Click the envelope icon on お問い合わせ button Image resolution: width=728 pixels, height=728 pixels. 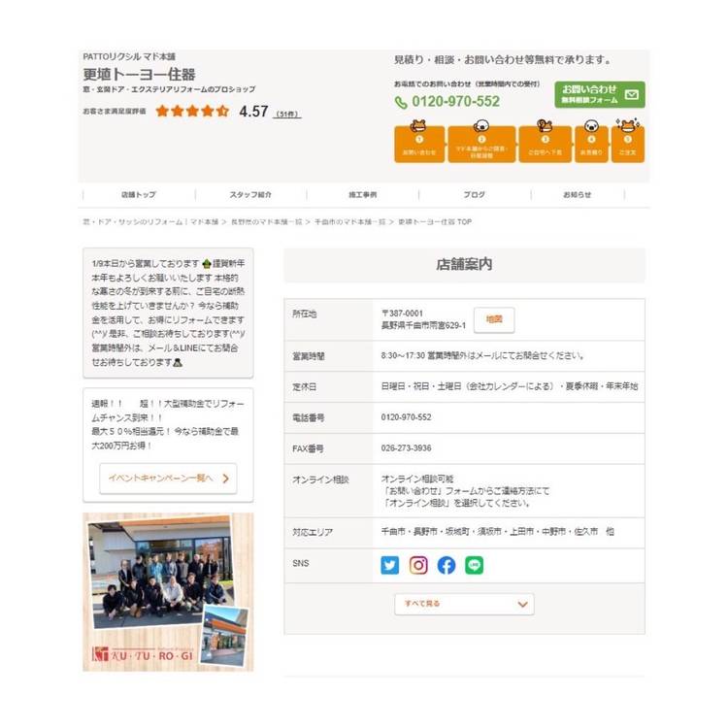(x=632, y=95)
